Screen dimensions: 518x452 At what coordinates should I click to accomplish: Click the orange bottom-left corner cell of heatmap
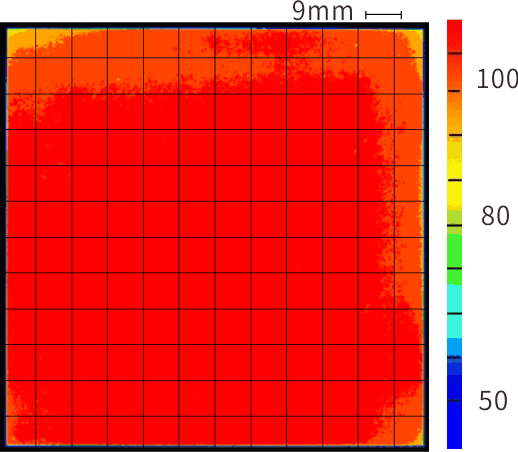pyautogui.click(x=21, y=431)
